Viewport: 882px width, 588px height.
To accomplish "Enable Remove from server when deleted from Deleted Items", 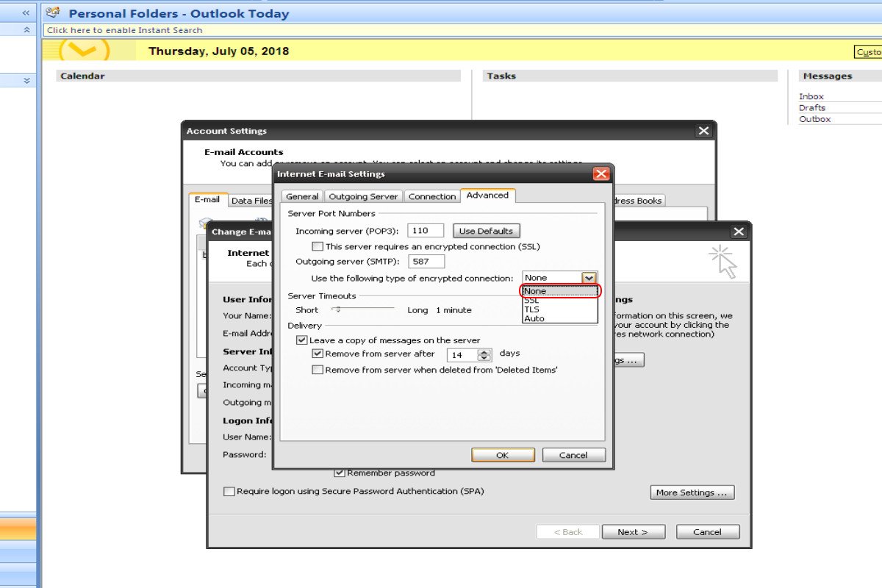I will pyautogui.click(x=318, y=370).
